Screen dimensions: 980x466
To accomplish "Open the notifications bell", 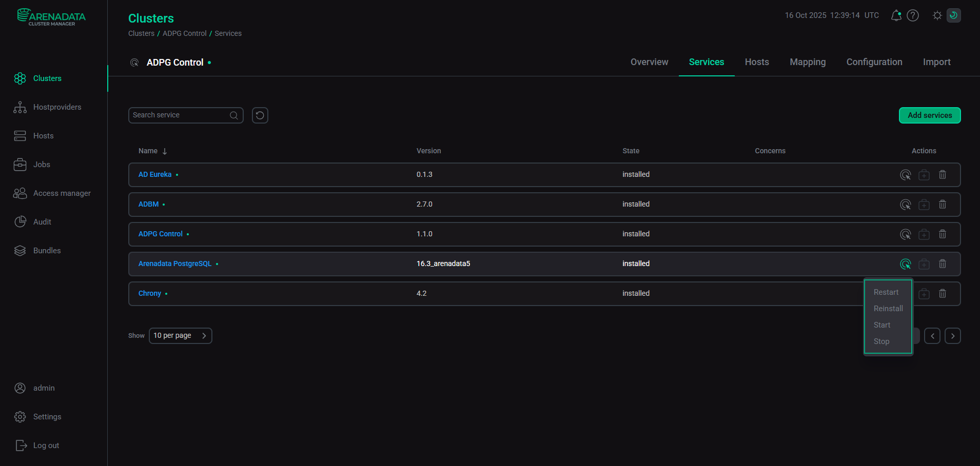I will [x=896, y=15].
